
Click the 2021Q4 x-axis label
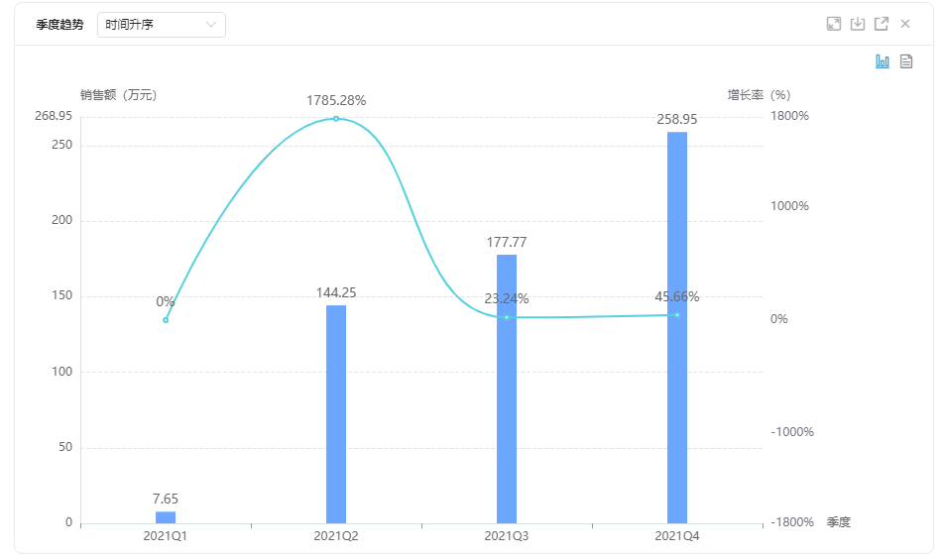coord(677,536)
